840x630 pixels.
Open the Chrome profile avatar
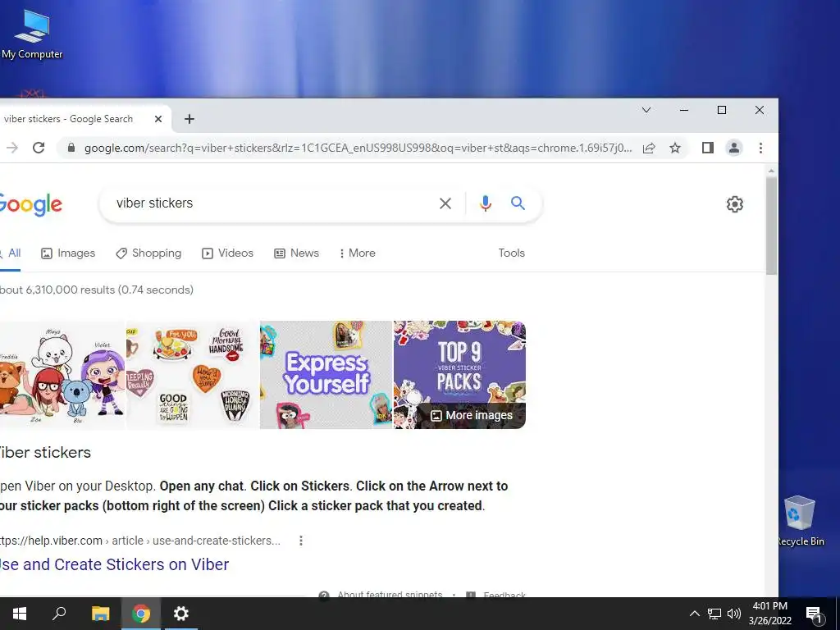point(734,148)
